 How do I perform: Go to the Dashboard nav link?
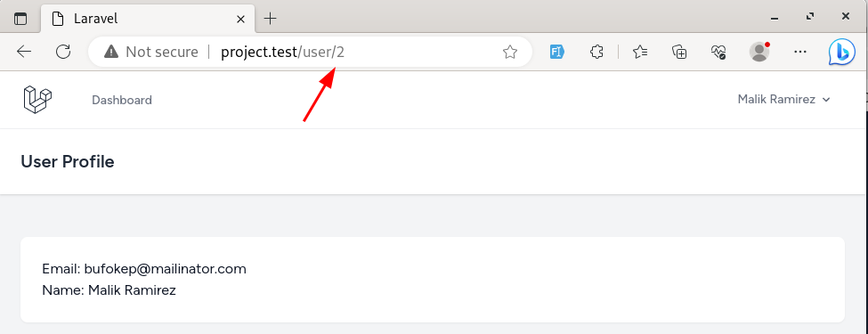coord(122,101)
